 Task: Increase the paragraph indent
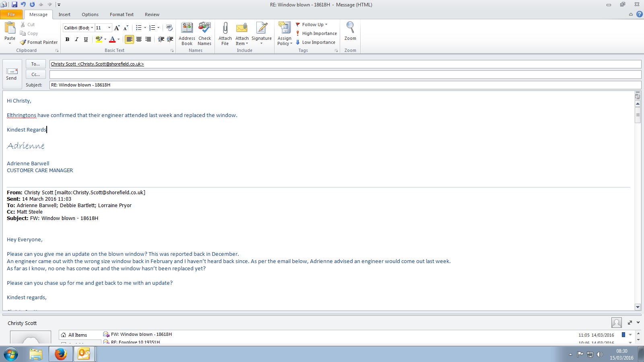(x=170, y=39)
